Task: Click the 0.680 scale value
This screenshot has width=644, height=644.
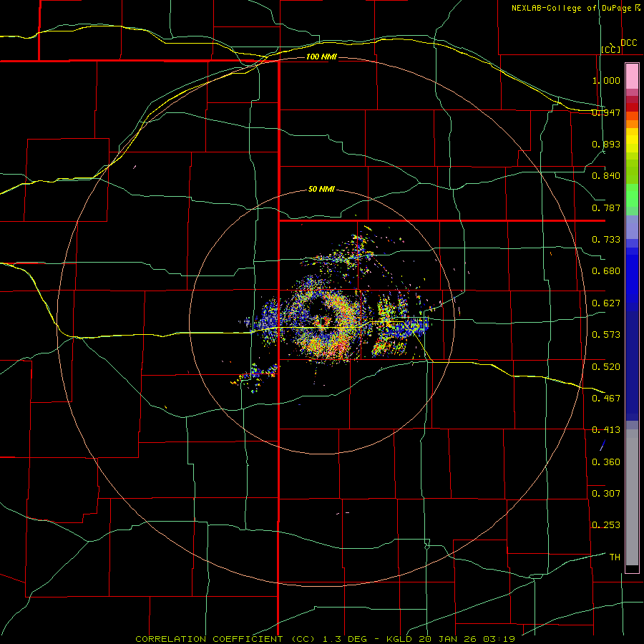Action: [606, 271]
